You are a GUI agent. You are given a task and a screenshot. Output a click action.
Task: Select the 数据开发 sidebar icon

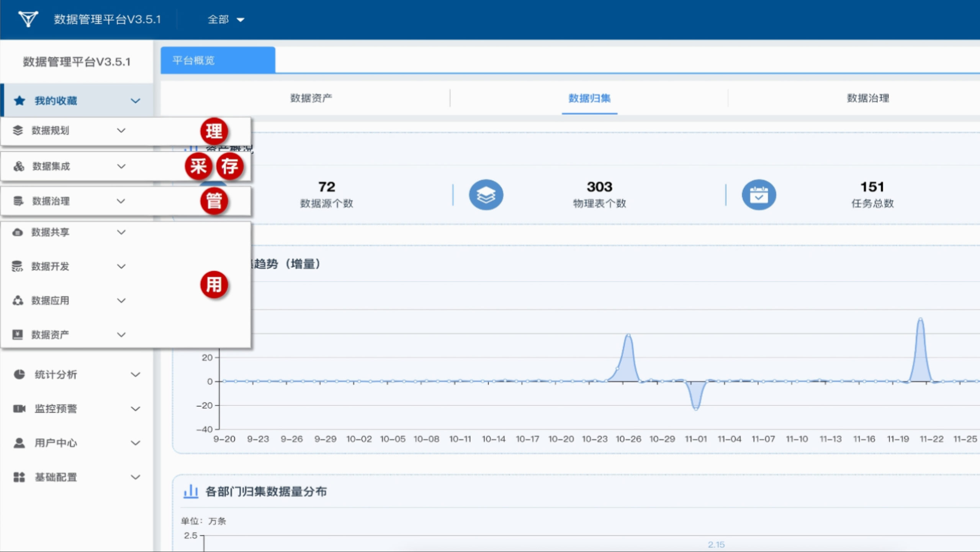18,266
